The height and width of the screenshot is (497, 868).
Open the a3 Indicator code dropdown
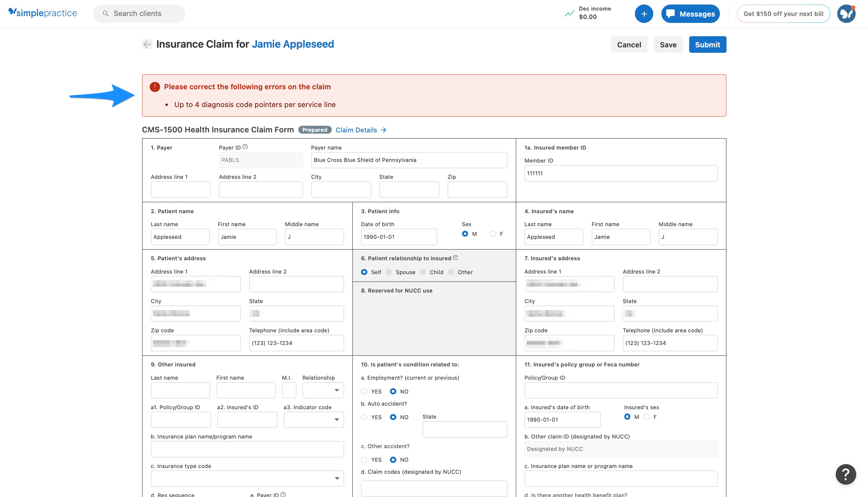tap(314, 420)
